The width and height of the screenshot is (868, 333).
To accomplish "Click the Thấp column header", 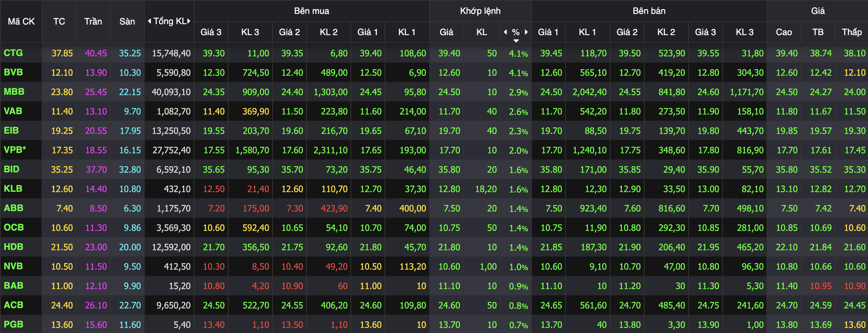I will pyautogui.click(x=852, y=32).
